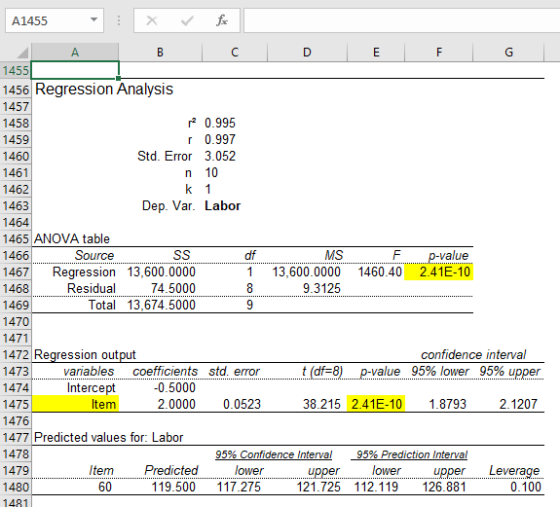This screenshot has width=560, height=507.
Task: Select row 1480 header
Action: pos(15,487)
